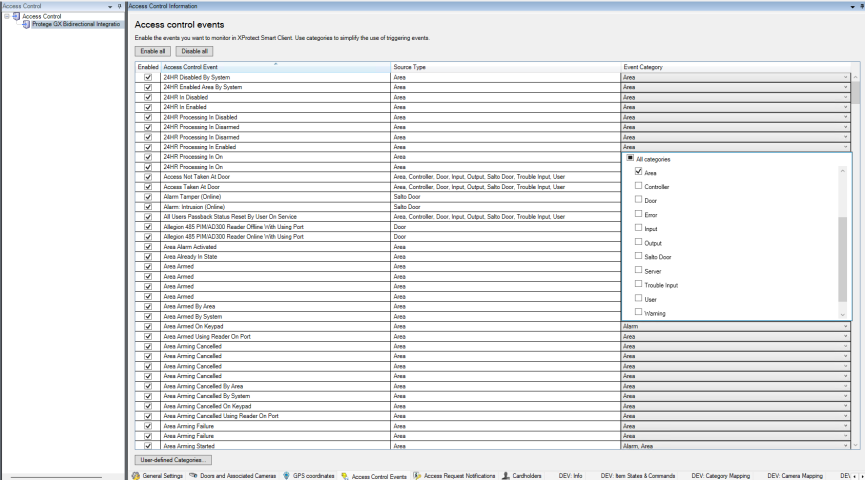
Task: Check the Controller category checkbox
Action: [625, 187]
